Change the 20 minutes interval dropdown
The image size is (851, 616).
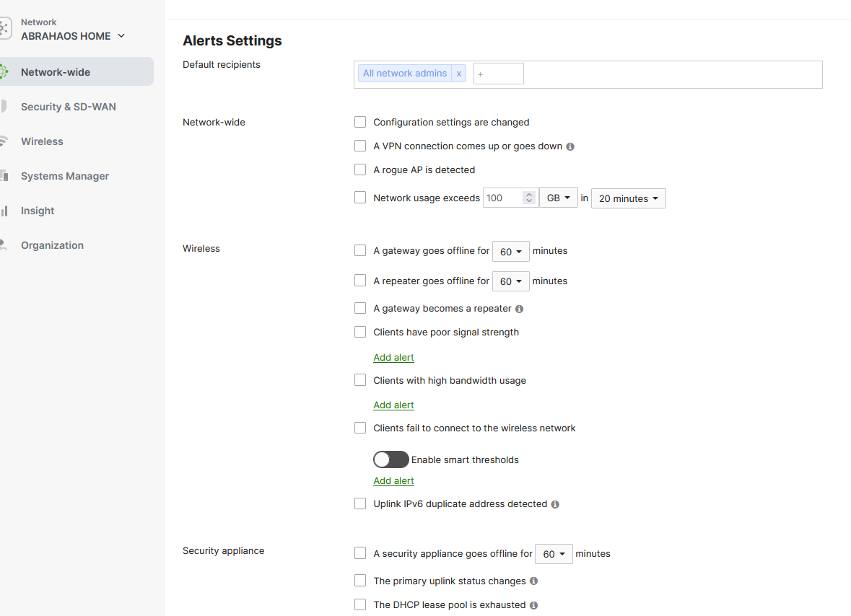(x=628, y=198)
